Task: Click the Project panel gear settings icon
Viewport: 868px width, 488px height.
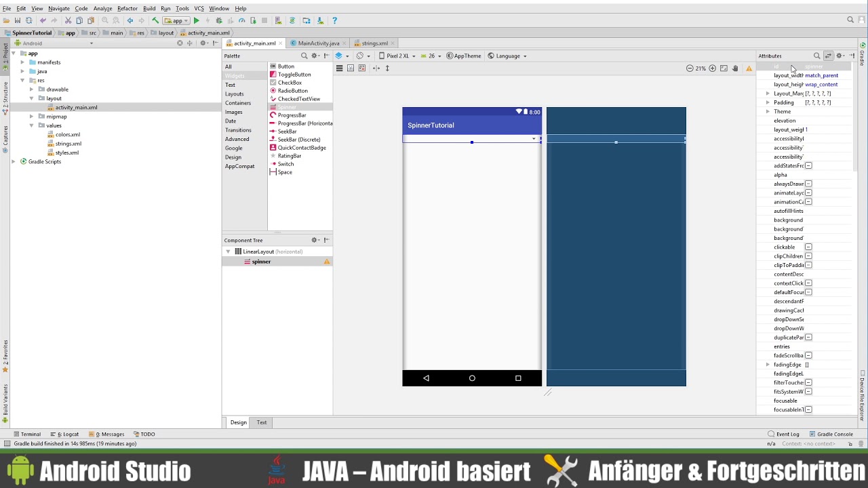Action: 203,43
